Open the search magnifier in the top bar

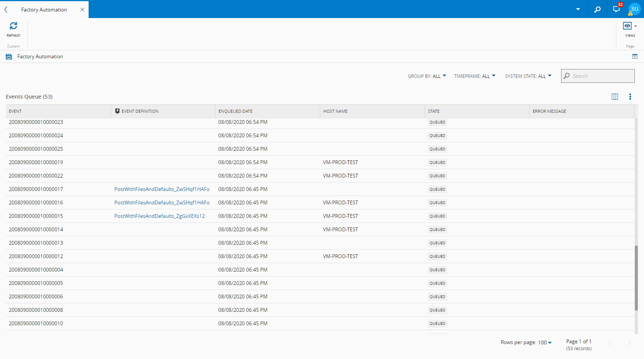pos(597,9)
